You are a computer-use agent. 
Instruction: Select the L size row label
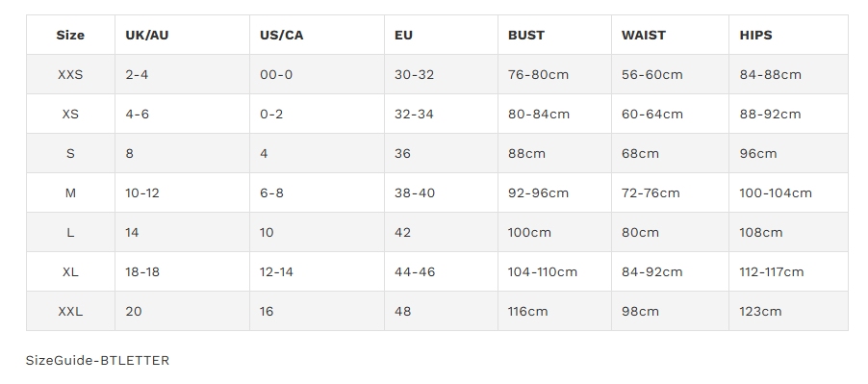[70, 232]
